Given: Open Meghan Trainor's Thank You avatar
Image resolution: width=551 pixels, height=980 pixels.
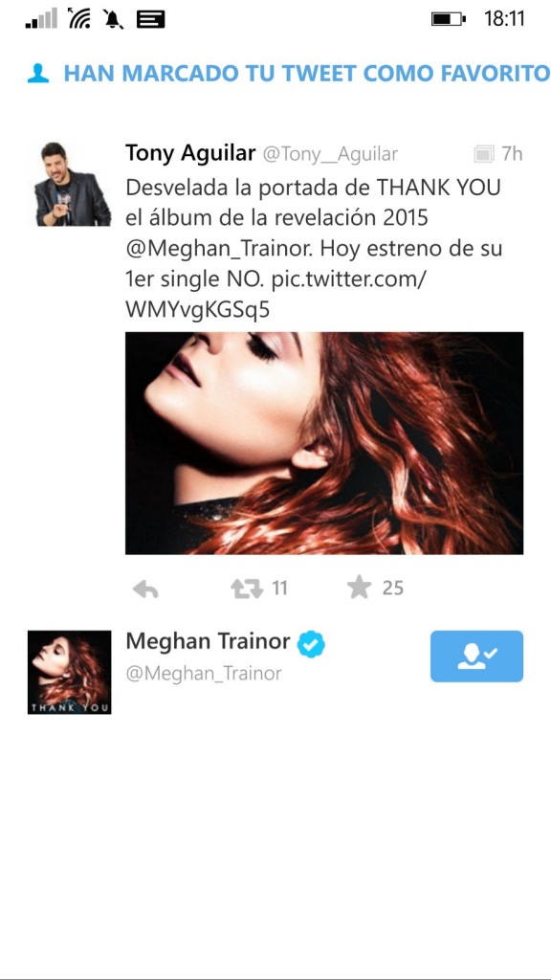Looking at the screenshot, I should (x=69, y=673).
